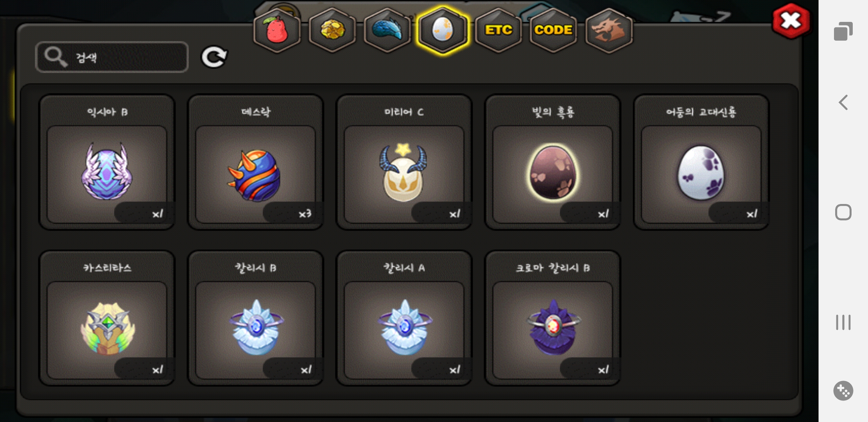The image size is (868, 422).
Task: Open the dragon head category tab
Action: coord(609,30)
